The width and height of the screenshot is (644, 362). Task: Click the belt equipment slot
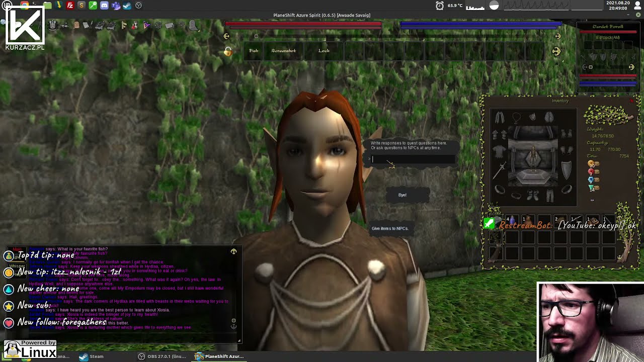point(516,196)
